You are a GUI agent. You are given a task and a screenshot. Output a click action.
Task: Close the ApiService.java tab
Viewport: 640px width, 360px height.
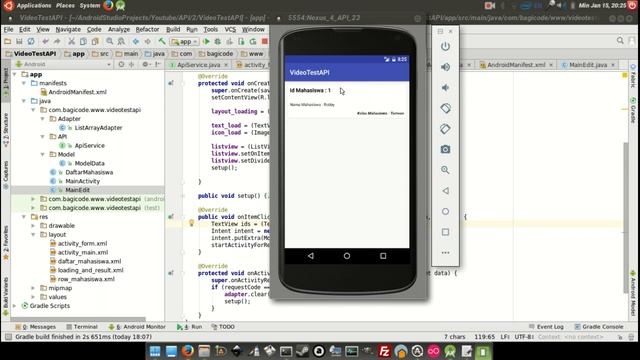tap(226, 65)
